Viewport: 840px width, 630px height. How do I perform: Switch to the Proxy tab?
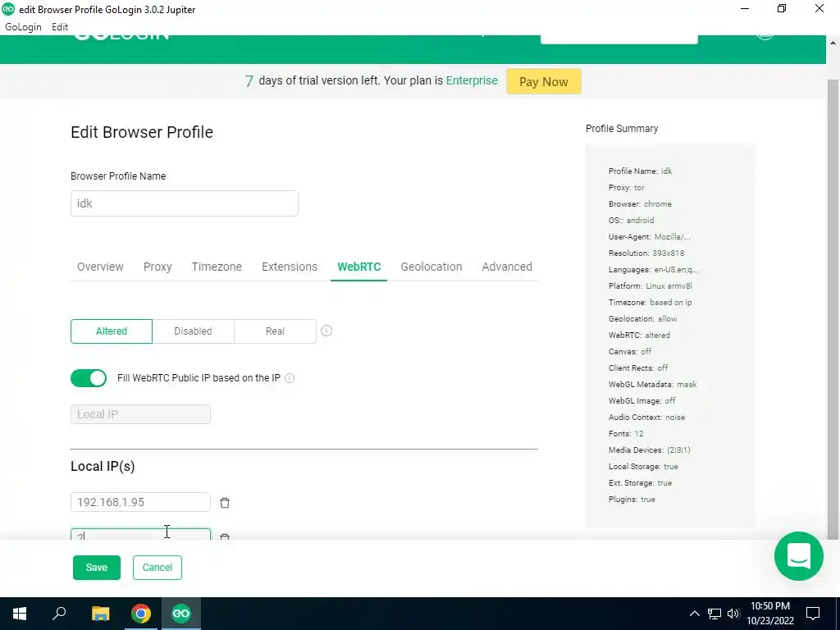[x=157, y=267]
